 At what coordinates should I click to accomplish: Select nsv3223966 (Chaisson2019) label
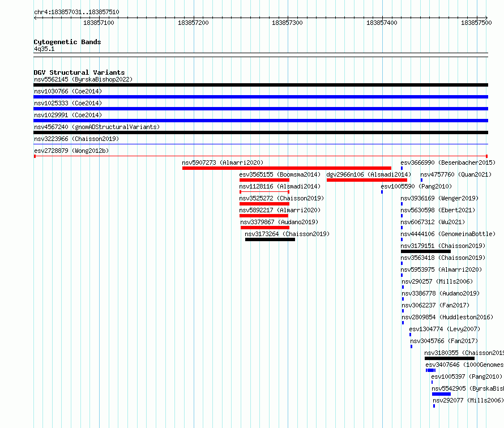pyautogui.click(x=76, y=139)
